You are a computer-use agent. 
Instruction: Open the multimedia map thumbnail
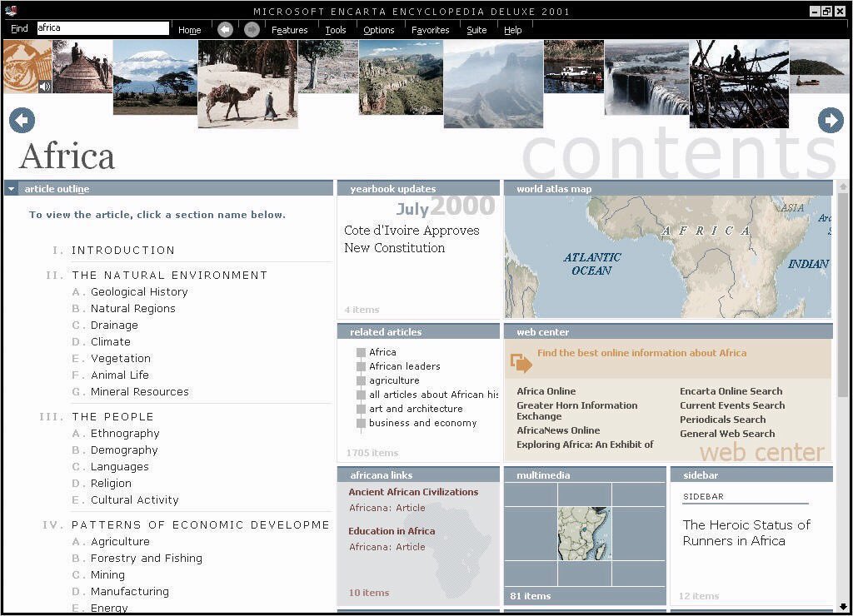point(584,534)
